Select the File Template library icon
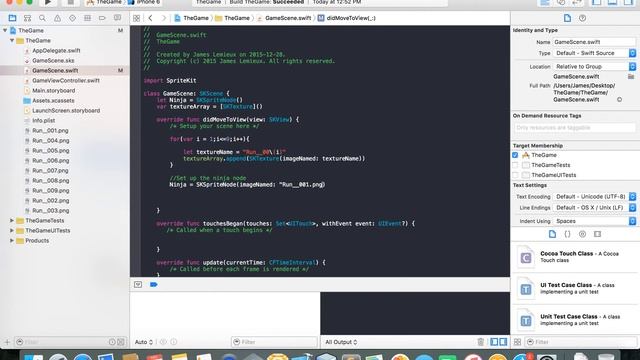640x360 pixels. [552, 234]
